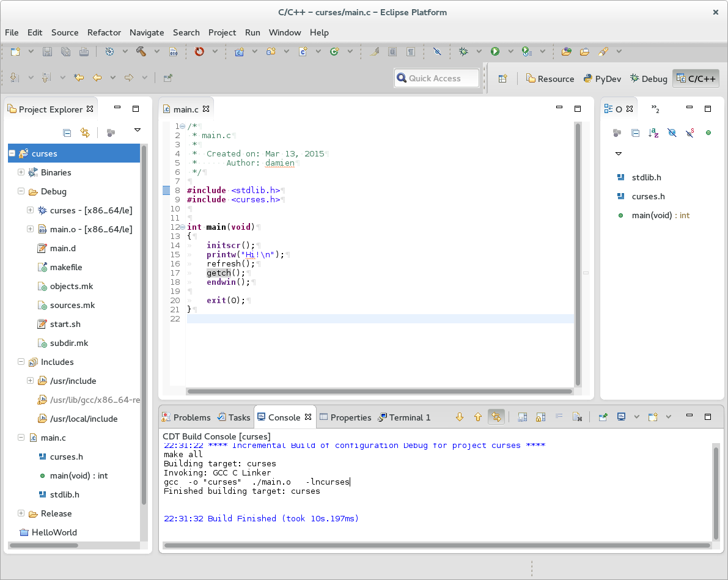Open the Refactor menu

(x=104, y=32)
